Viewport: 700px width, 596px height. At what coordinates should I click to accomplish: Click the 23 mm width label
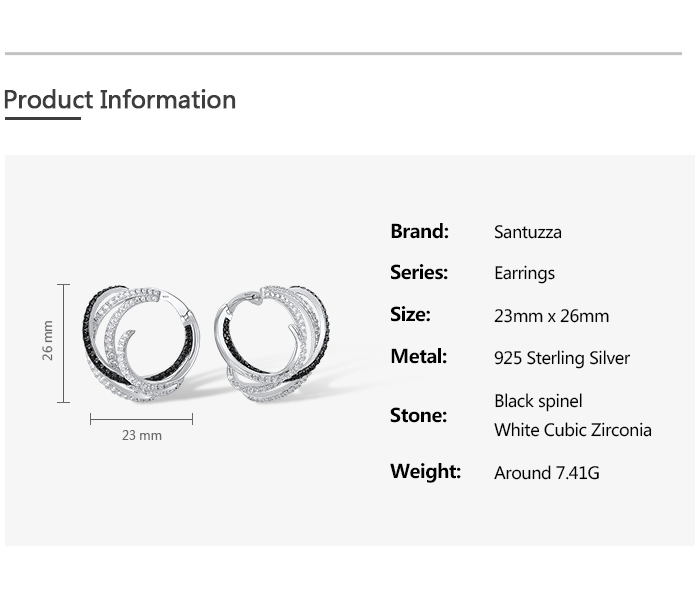142,435
